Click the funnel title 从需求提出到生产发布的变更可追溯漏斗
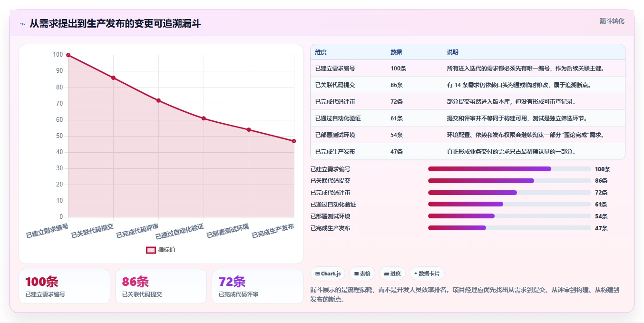The height and width of the screenshot is (323, 644). click(x=115, y=23)
